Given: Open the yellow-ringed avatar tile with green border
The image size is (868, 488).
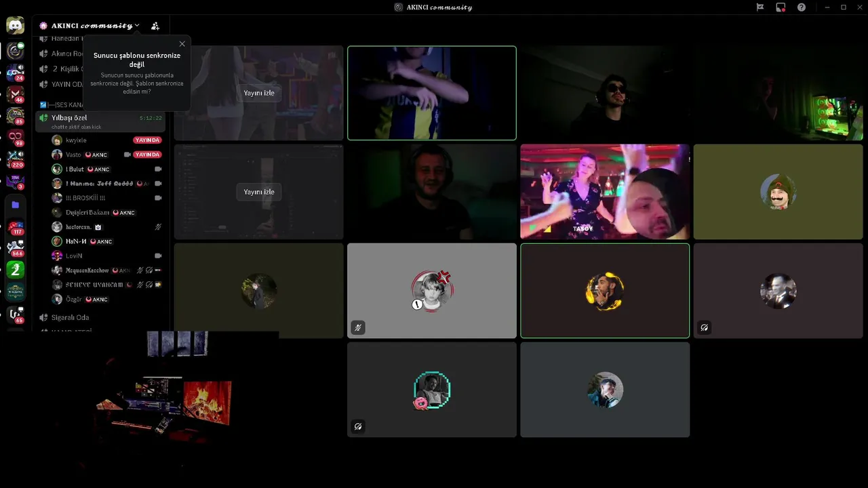Looking at the screenshot, I should pos(605,291).
